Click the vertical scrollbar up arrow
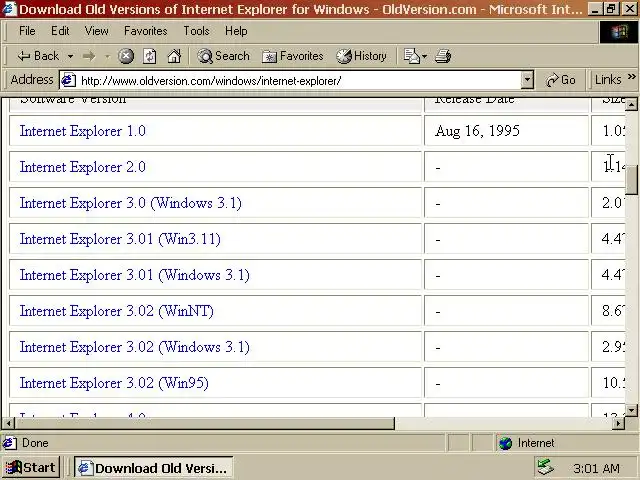Image resolution: width=640 pixels, height=480 pixels. (x=631, y=104)
